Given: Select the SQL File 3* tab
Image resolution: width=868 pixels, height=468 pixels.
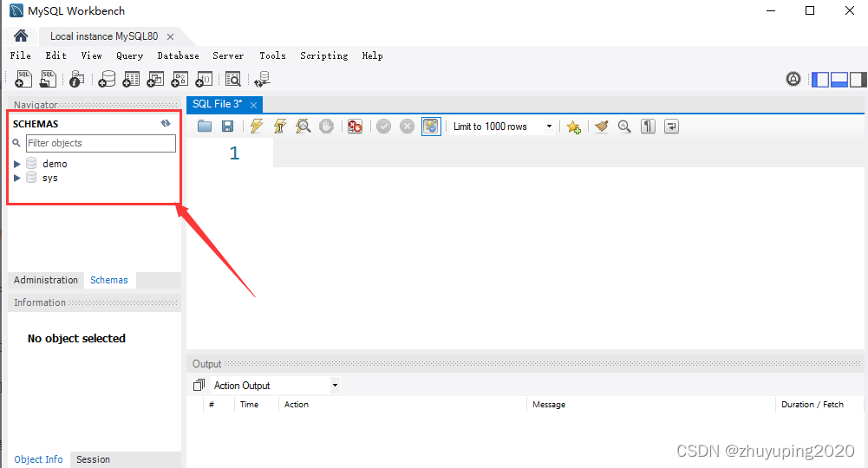Looking at the screenshot, I should [x=217, y=104].
